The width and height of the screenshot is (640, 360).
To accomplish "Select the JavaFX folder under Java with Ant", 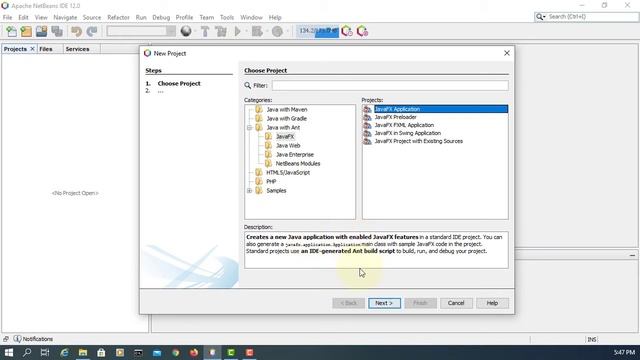I will [x=285, y=137].
